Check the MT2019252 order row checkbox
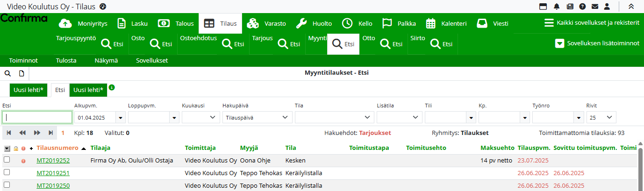The height and width of the screenshot is (191, 644). click(7, 160)
